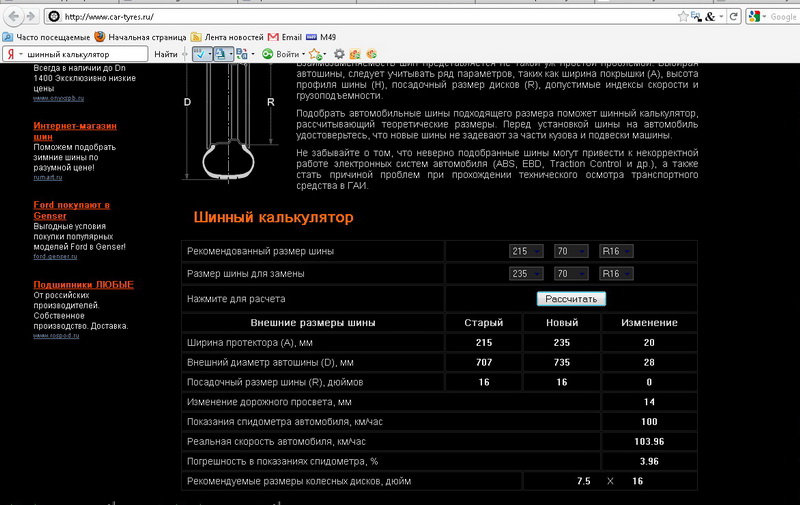Click the ground clearance change value 14

649,402
